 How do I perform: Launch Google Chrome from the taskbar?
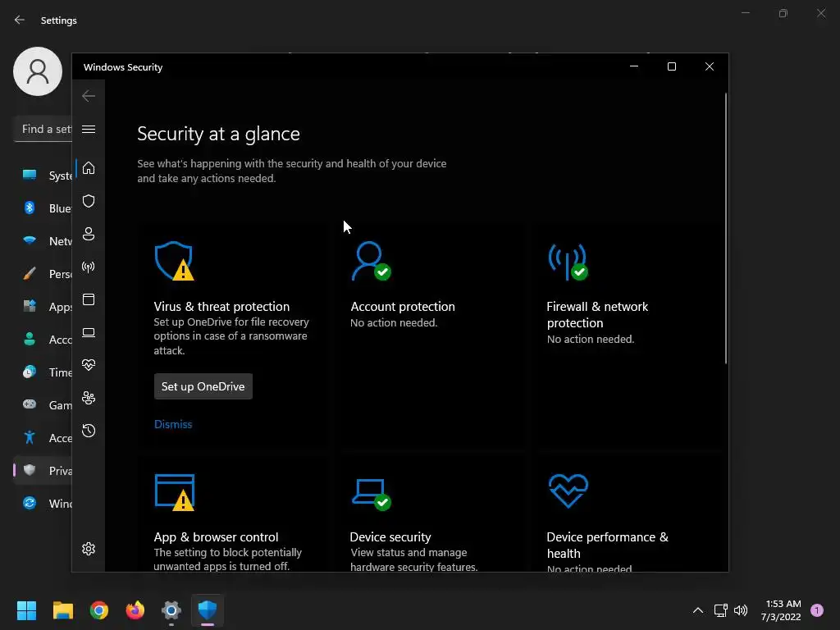99,610
